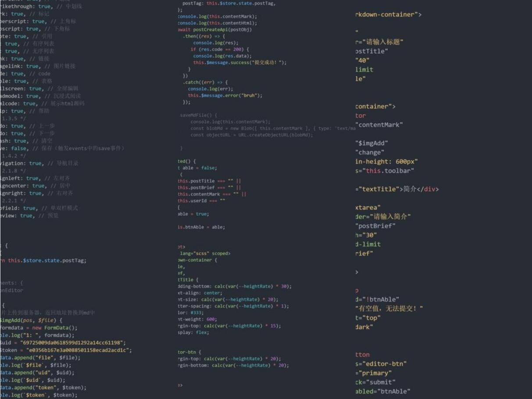Viewport: 532px width, 399px height.
Task: Click the attribute value "$imgAdd"
Action: (x=371, y=143)
